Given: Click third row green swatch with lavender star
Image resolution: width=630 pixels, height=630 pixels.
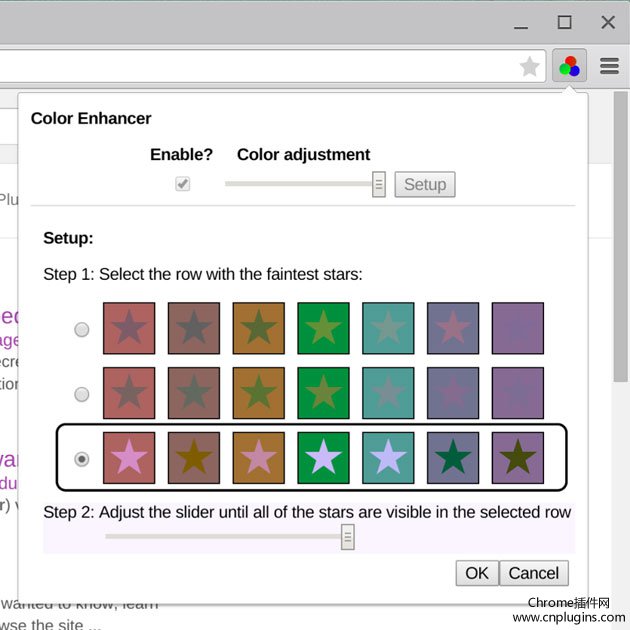Looking at the screenshot, I should click(x=323, y=458).
